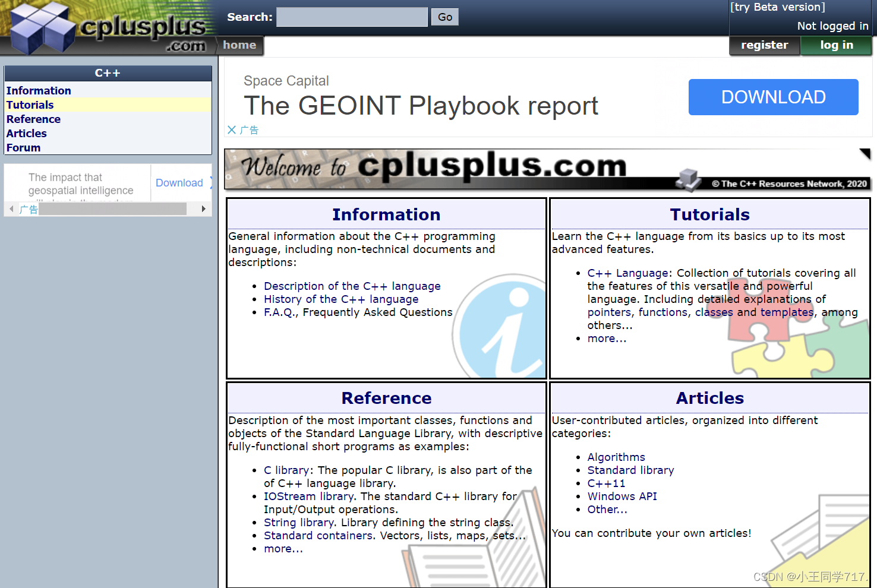Open the Reference section heading
Screen dimensions: 877x588
(386, 398)
